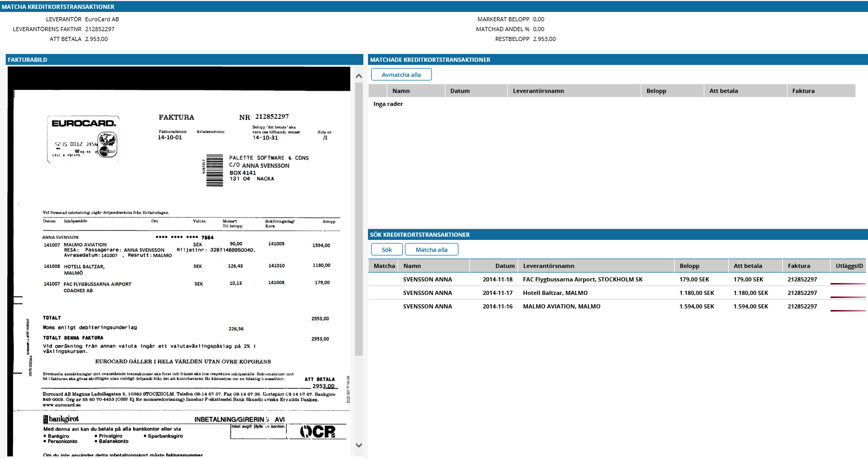The height and width of the screenshot is (459, 868).
Task: Sort matched table by Faktura column
Action: (x=821, y=91)
